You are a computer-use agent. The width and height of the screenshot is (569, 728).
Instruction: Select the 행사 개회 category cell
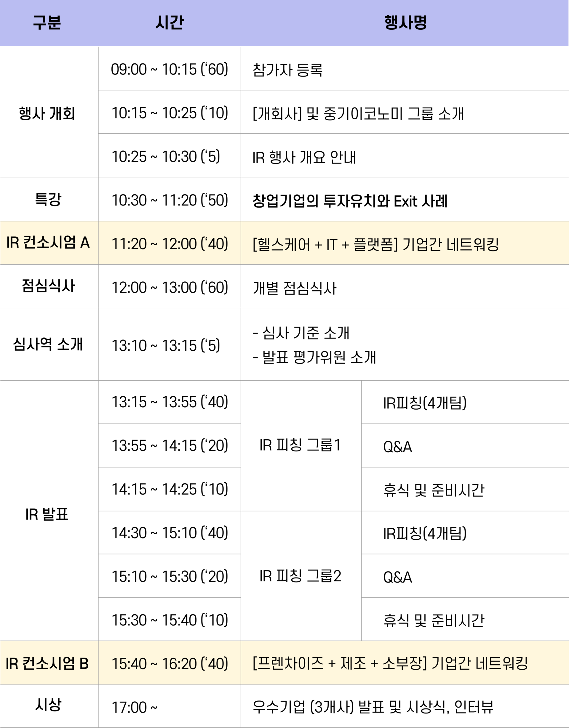[x=47, y=113]
